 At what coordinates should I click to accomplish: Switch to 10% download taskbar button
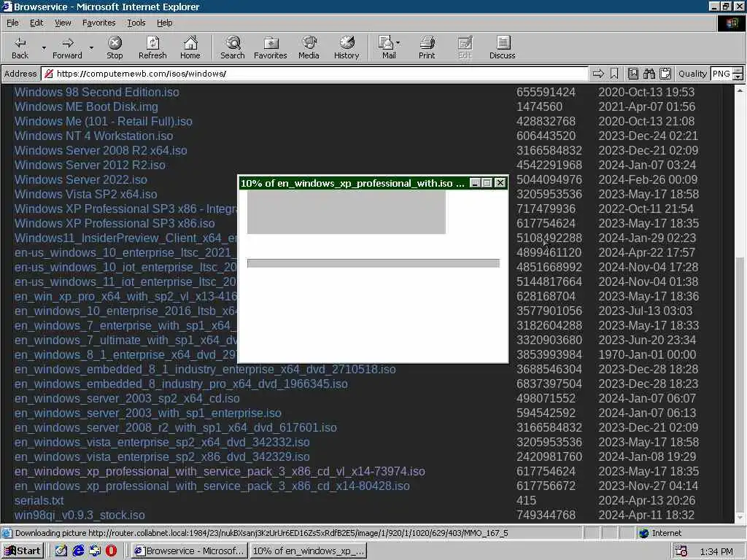pyautogui.click(x=309, y=551)
